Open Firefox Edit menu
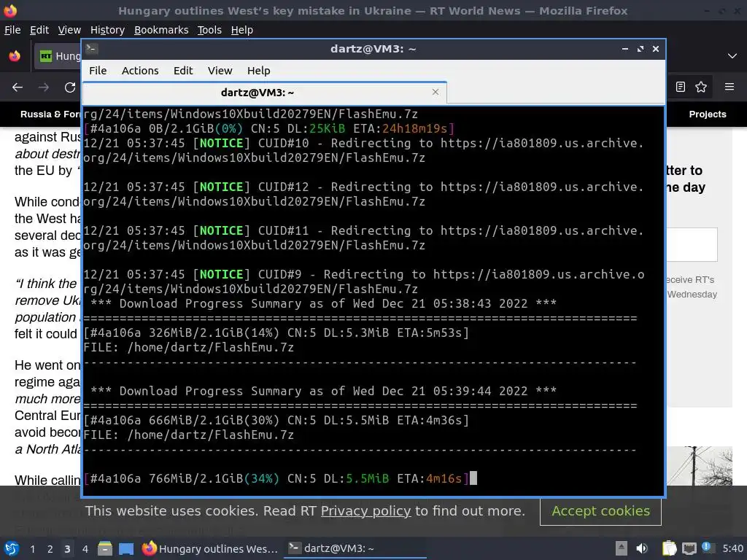This screenshot has height=560, width=747. [x=39, y=29]
